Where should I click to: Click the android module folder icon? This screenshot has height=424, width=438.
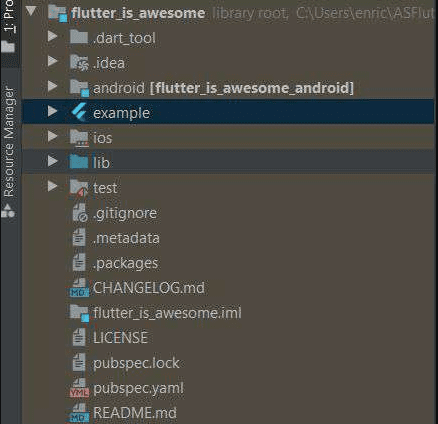(79, 88)
